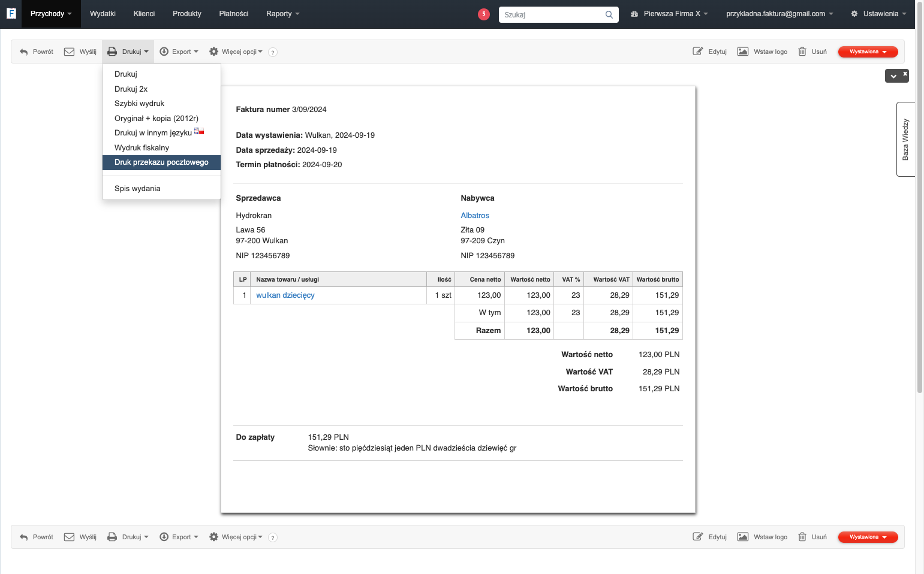Open the Albatros buyer link
This screenshot has width=924, height=574.
475,216
